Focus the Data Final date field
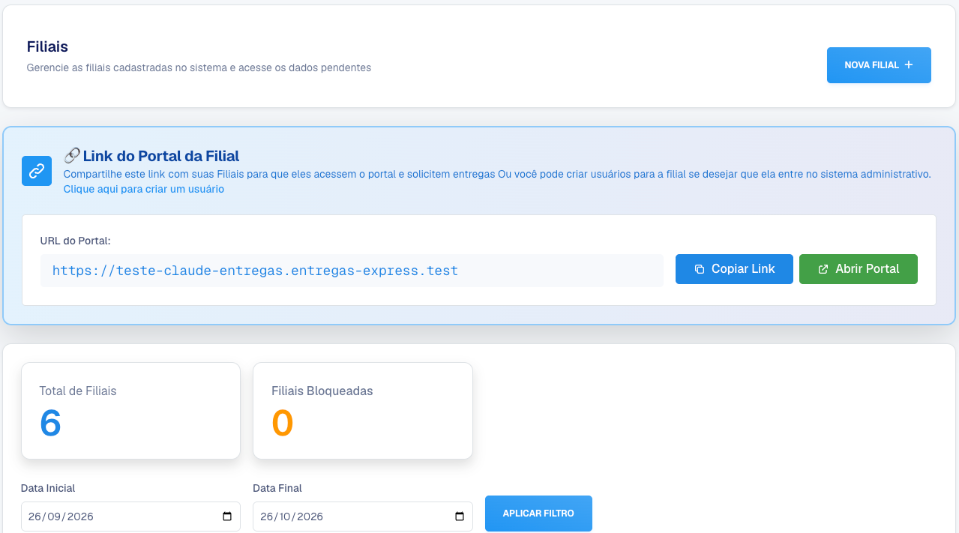This screenshot has height=533, width=959. pos(363,516)
